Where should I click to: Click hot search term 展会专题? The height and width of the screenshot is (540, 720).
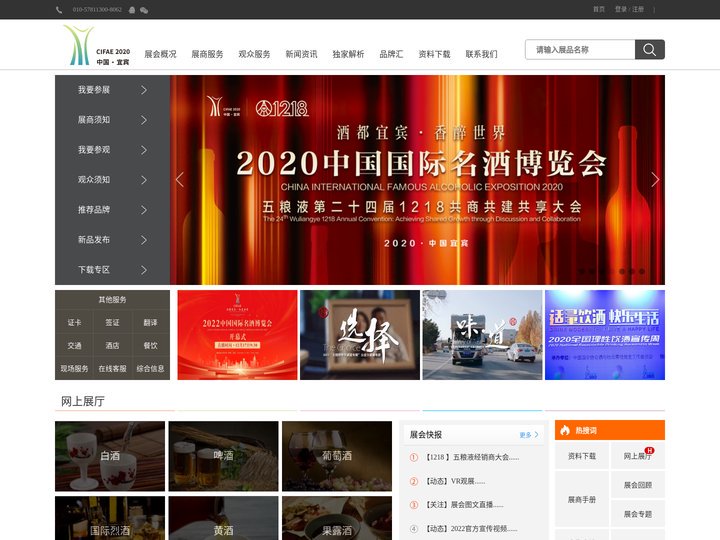(x=638, y=514)
